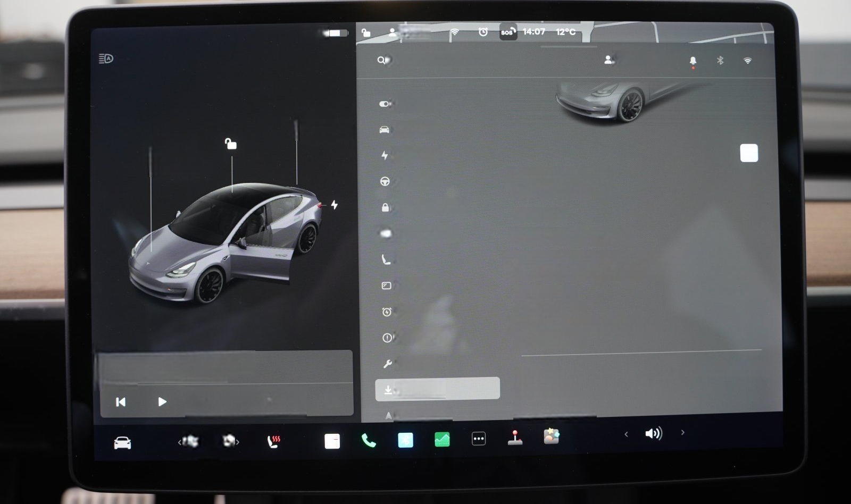The height and width of the screenshot is (504, 851).
Task: Tap the alarm clock icon in status bar
Action: coord(483,32)
